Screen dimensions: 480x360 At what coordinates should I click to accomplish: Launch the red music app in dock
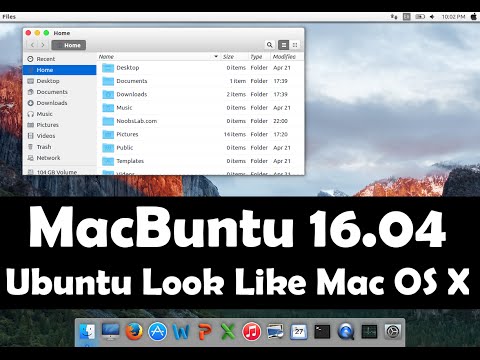252,332
